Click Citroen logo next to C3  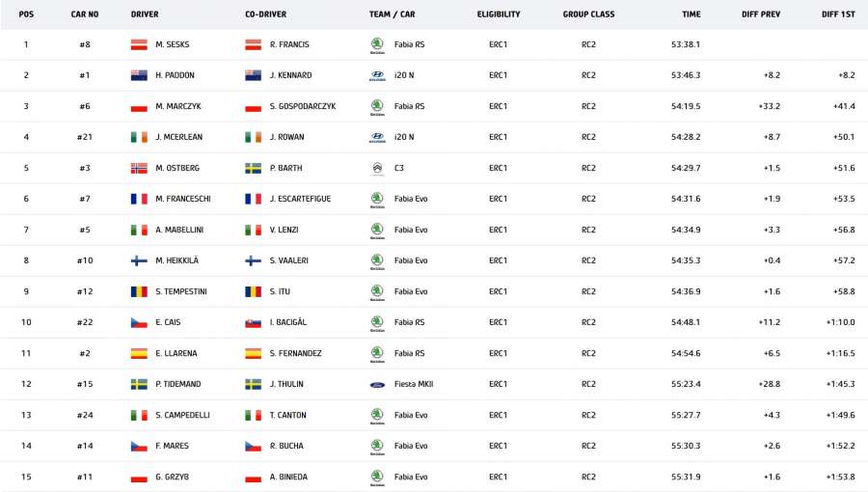377,168
